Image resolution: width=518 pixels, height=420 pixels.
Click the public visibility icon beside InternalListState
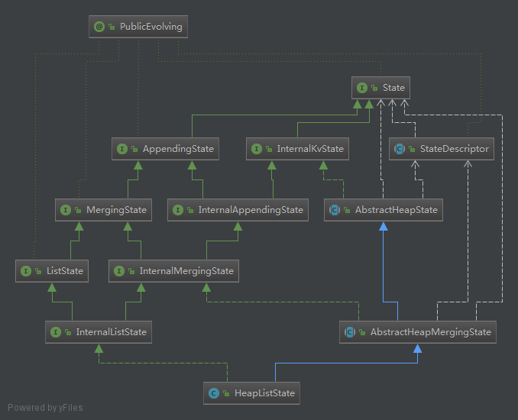[x=68, y=332]
